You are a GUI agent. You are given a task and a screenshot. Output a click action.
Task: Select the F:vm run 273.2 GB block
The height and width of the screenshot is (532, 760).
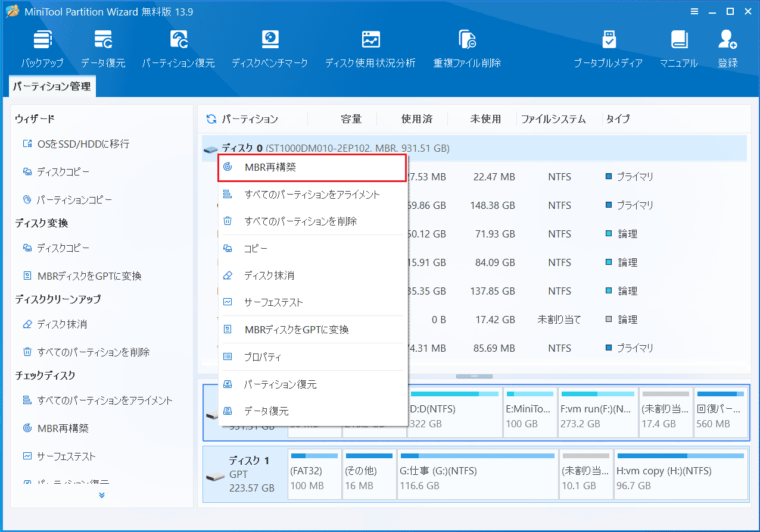point(597,412)
